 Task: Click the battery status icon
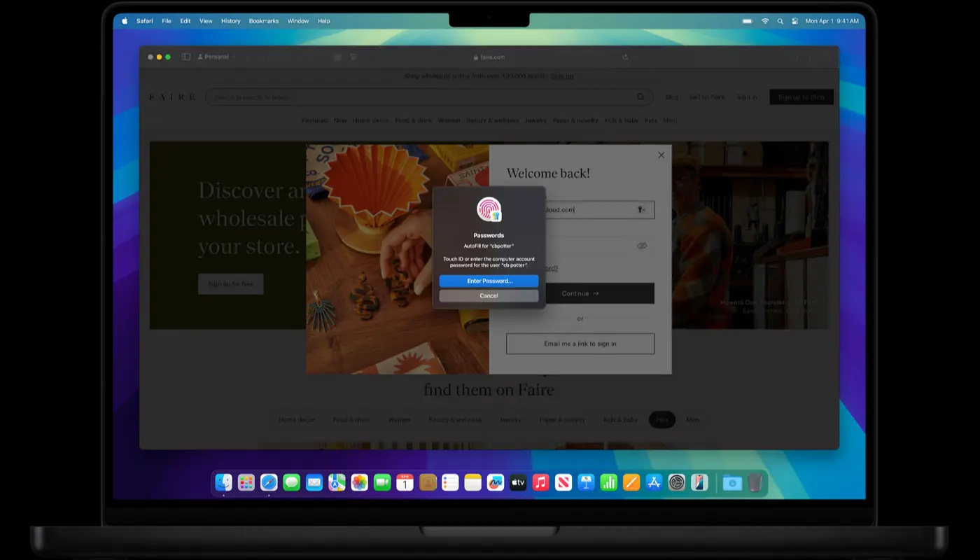748,21
